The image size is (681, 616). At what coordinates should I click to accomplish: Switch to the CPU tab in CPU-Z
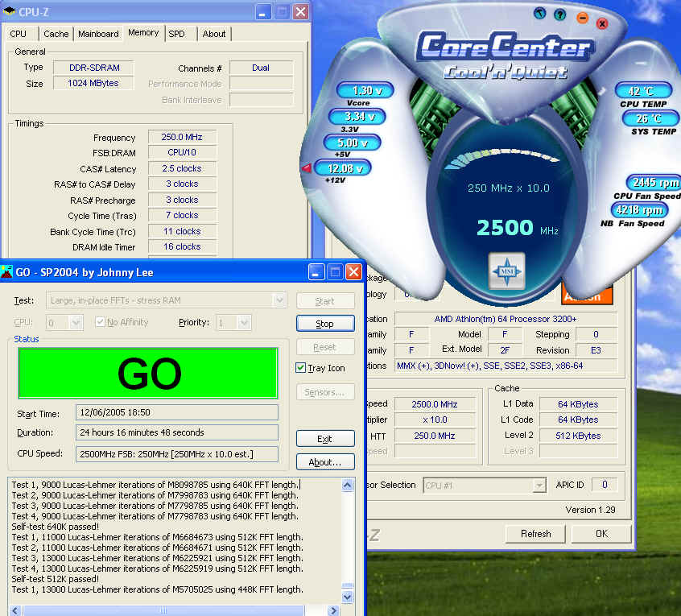(19, 34)
